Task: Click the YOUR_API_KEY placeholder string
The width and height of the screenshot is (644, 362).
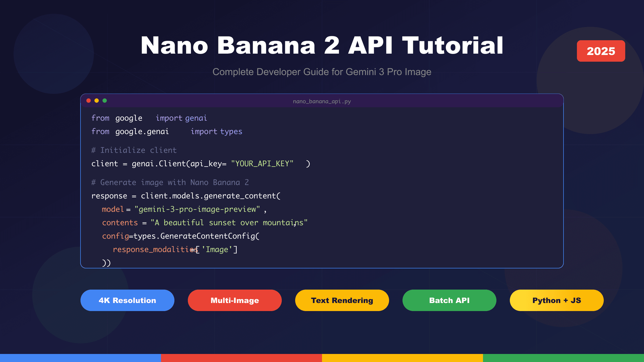Action: pos(262,164)
